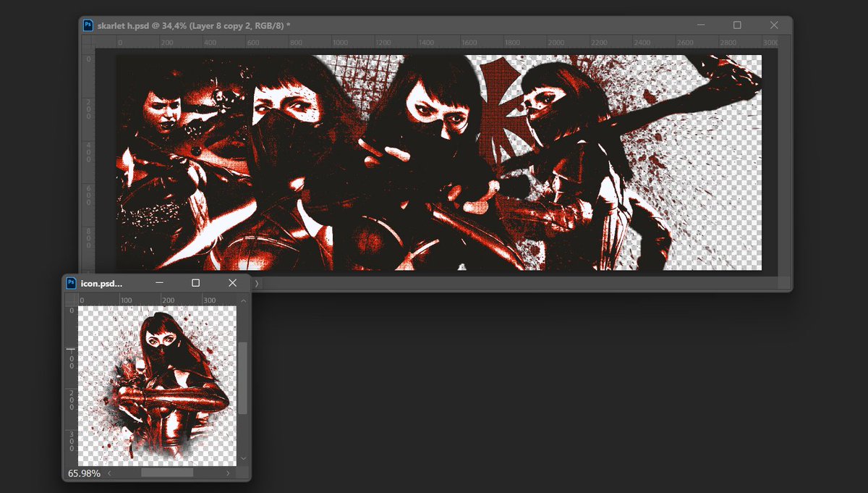
Task: Minimize the skarlet h.psd window
Action: point(701,25)
